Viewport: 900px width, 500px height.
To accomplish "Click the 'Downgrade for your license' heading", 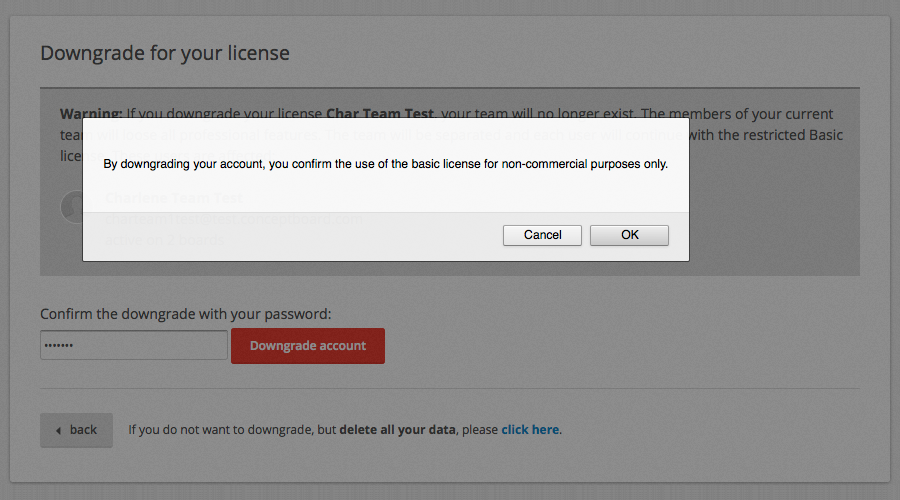I will pyautogui.click(x=165, y=53).
